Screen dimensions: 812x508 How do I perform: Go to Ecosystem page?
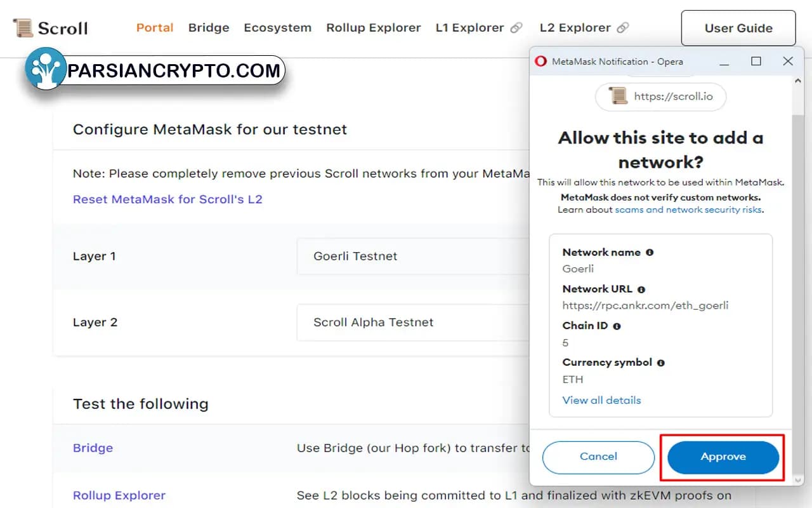pos(278,28)
